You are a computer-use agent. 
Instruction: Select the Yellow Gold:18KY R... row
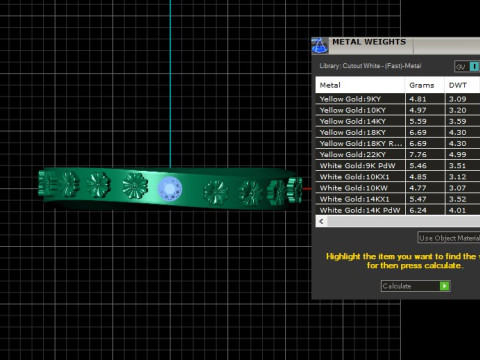click(398, 143)
